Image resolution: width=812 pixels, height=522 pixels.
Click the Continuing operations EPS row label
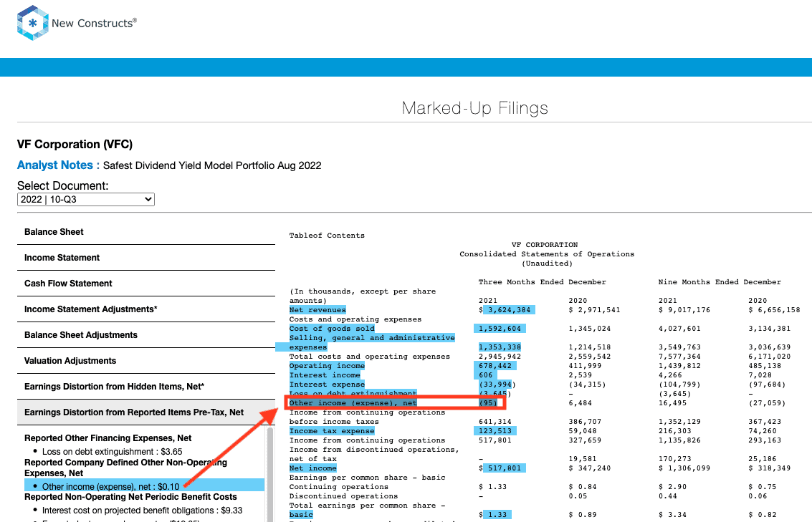click(339, 487)
